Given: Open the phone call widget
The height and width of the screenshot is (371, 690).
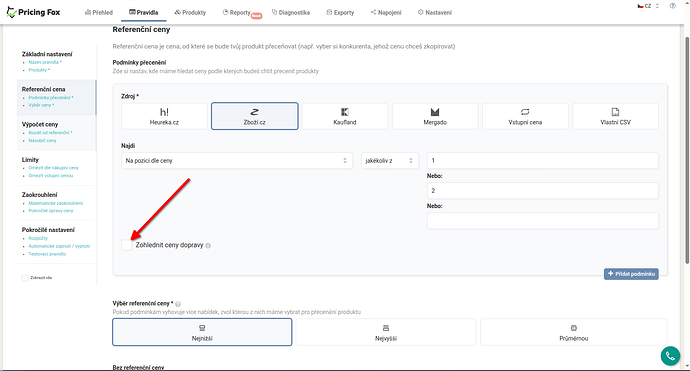Looking at the screenshot, I should tap(670, 356).
